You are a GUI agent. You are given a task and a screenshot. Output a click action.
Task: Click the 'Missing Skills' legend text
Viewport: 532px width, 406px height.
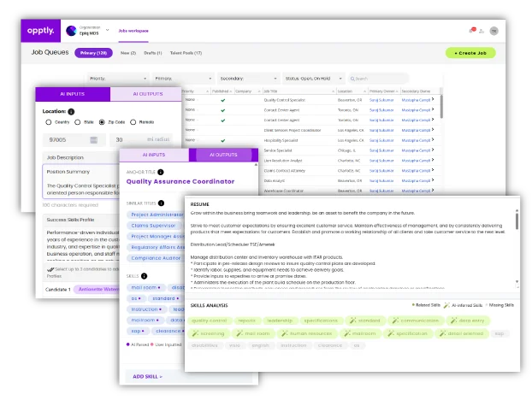point(501,305)
